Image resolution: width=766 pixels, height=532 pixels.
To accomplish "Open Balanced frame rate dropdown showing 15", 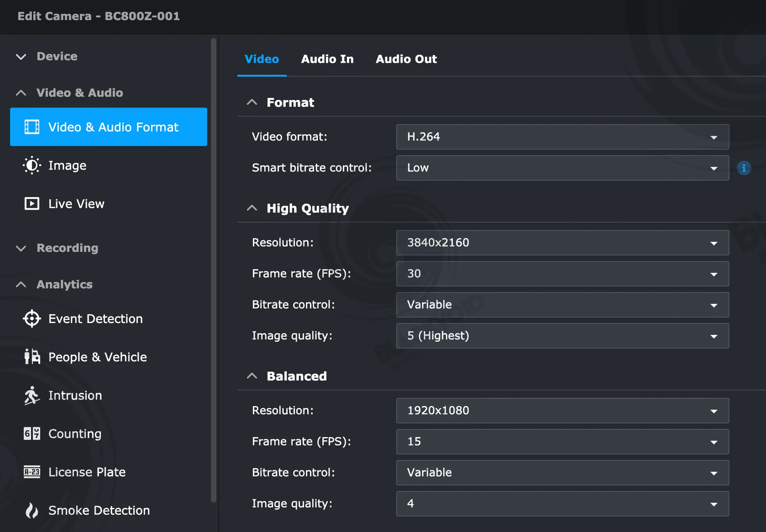I will [562, 441].
